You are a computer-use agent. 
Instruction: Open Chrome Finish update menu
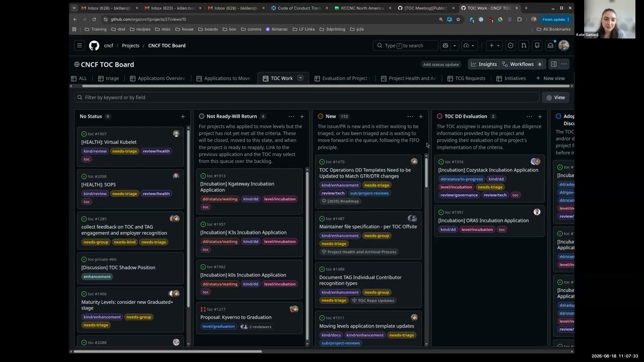556,20
